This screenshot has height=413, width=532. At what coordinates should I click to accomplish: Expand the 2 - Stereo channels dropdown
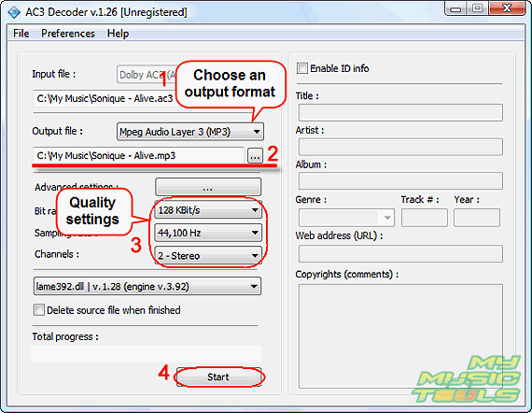click(208, 255)
